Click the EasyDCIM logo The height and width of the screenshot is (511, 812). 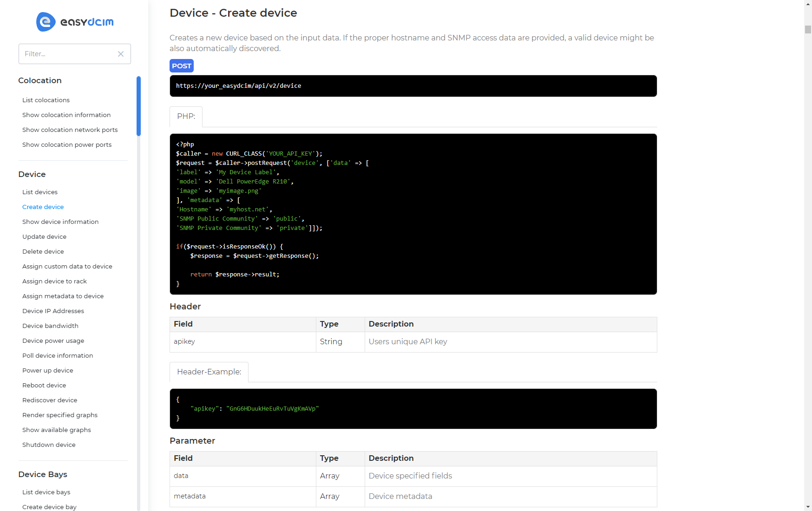click(75, 22)
